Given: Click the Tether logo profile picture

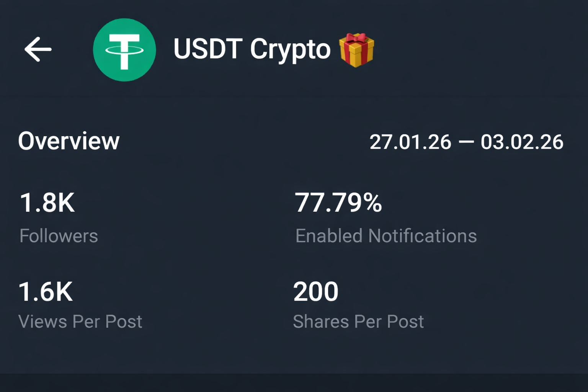Looking at the screenshot, I should 124,50.
